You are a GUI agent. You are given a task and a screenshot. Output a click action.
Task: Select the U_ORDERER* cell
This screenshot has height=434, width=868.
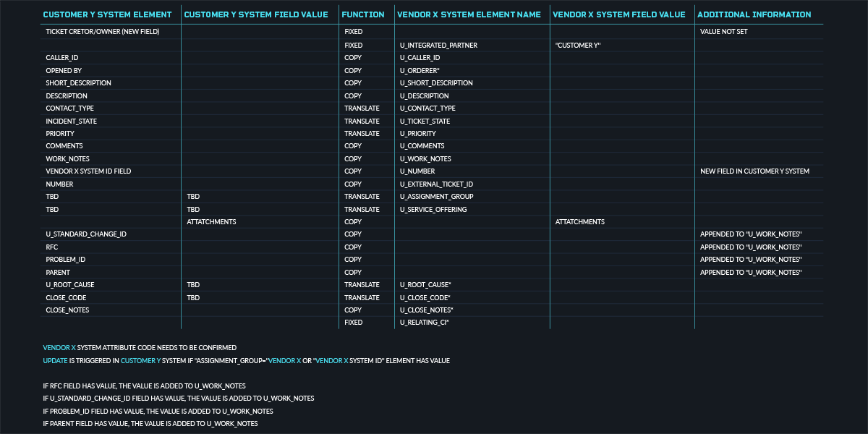420,70
